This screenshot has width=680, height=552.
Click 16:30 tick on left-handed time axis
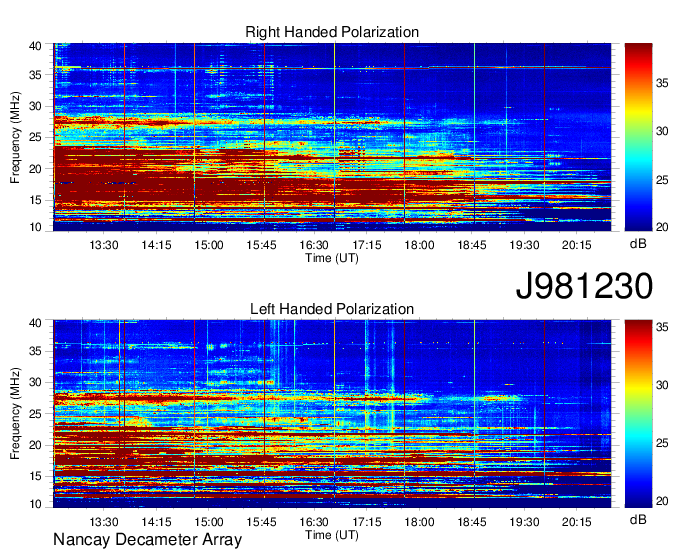click(x=314, y=522)
